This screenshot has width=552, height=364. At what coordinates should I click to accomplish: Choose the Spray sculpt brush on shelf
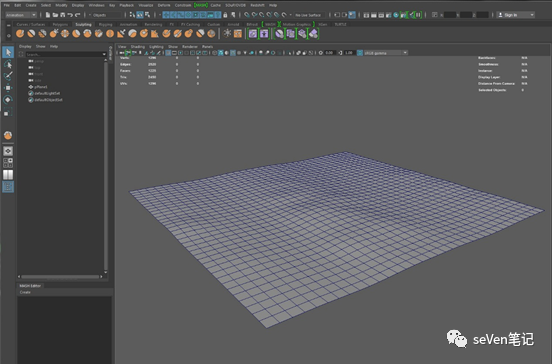(x=99, y=34)
